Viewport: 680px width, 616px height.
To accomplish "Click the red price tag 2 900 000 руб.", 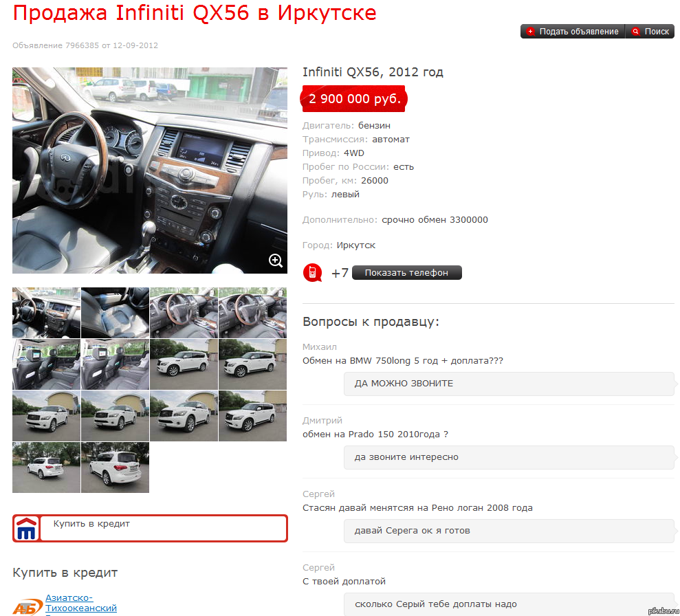I will [353, 98].
